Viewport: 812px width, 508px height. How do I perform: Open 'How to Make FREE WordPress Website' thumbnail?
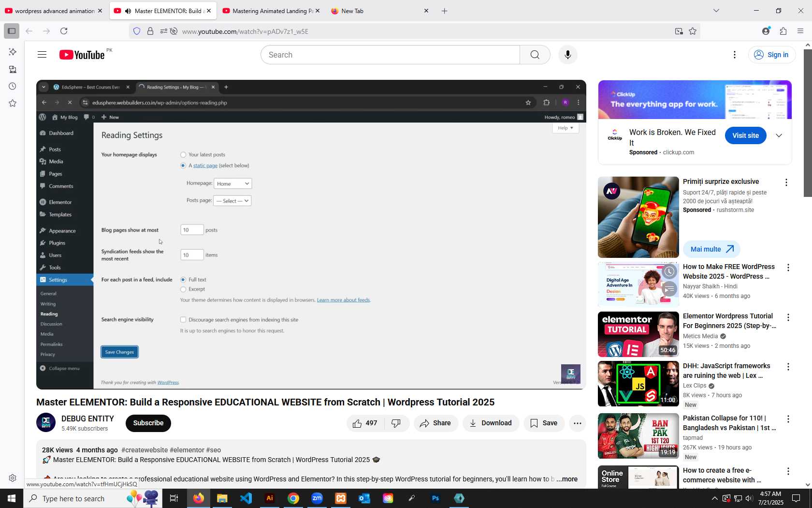(x=638, y=284)
